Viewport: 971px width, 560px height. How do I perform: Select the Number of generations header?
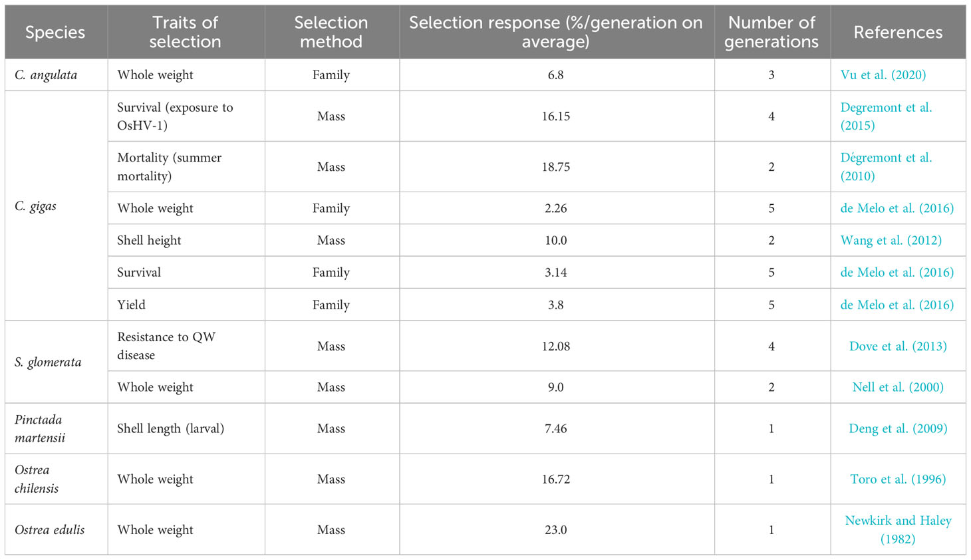click(x=771, y=32)
